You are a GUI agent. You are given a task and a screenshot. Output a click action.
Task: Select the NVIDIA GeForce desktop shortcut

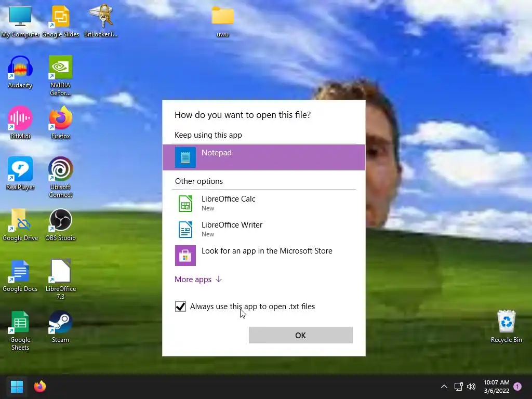pos(60,75)
